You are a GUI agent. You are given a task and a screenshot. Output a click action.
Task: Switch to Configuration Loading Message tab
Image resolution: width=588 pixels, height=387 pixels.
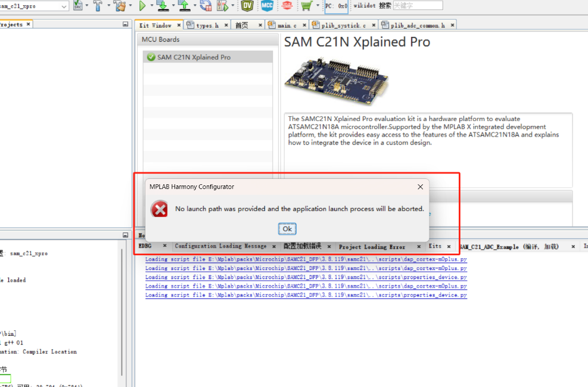tap(220, 246)
